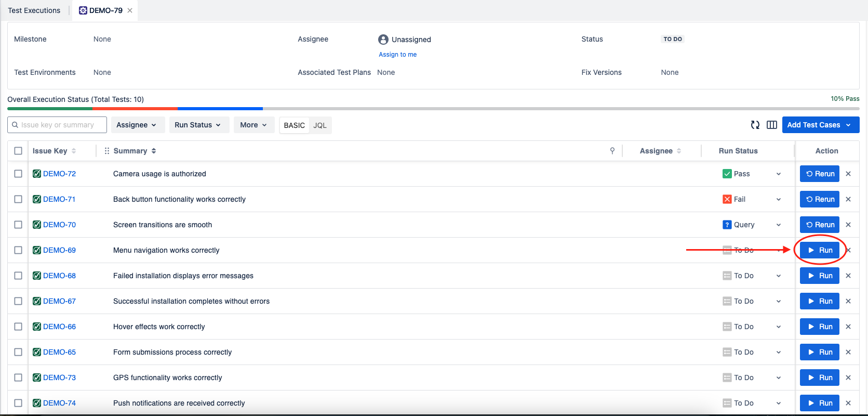Check the box for DEMO-71

click(18, 199)
